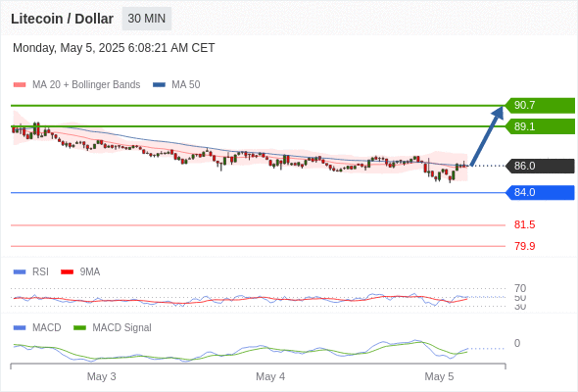Click the 84.0 blue pivot tag
Viewport: 578px width, 392px height.
coord(540,192)
